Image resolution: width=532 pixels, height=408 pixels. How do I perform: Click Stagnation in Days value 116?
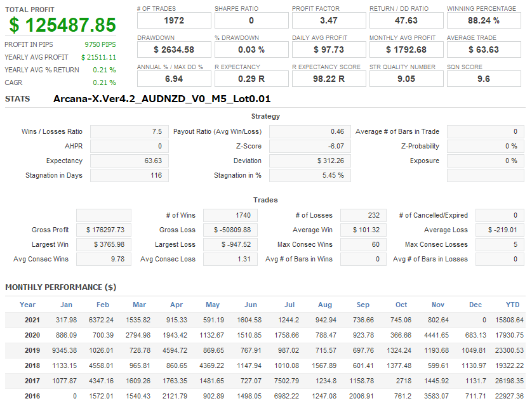[x=130, y=175]
